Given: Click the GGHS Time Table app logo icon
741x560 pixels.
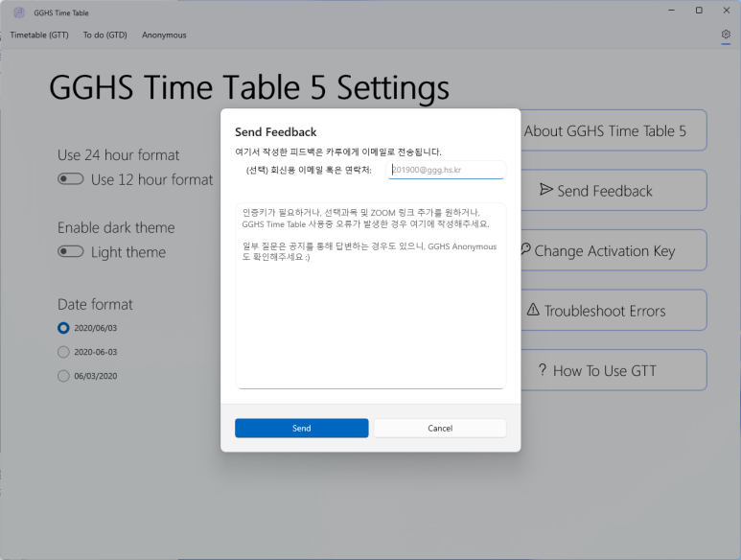Looking at the screenshot, I should 19,12.
